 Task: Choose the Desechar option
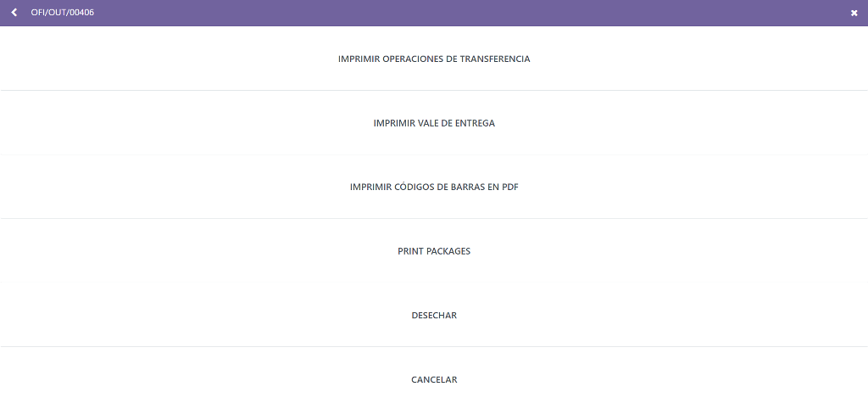point(434,316)
